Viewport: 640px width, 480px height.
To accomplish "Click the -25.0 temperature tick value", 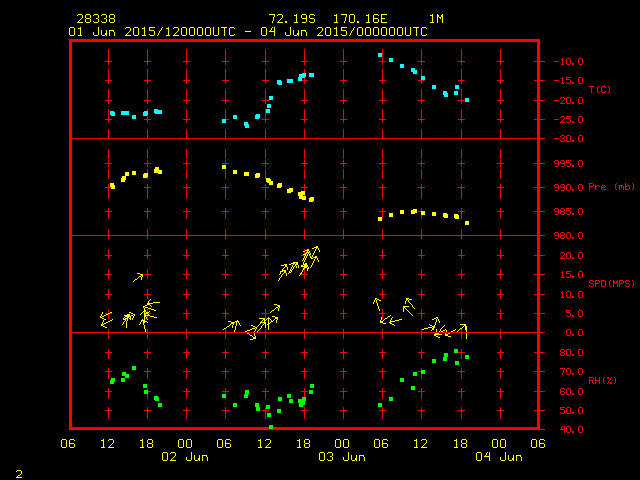I will tap(568, 120).
